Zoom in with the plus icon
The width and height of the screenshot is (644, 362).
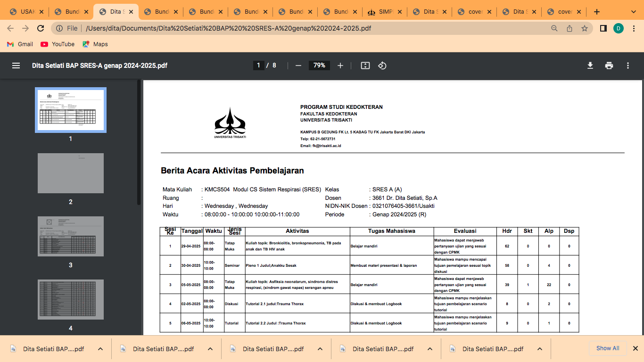point(340,66)
